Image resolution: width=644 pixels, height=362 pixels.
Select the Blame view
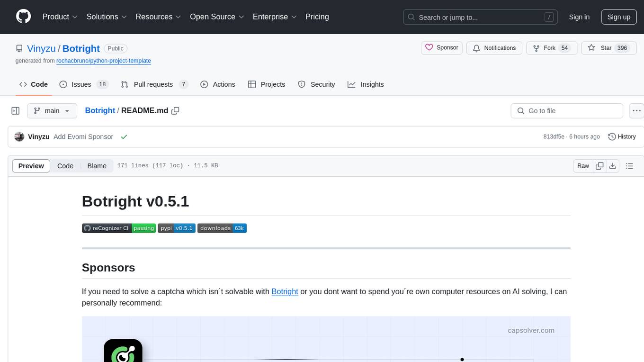click(x=97, y=166)
